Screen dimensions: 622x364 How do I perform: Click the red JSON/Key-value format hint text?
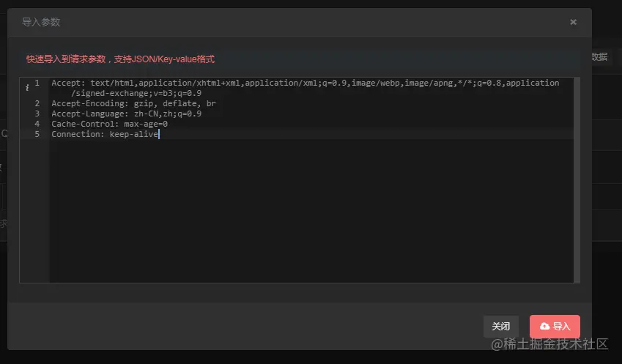tap(120, 59)
